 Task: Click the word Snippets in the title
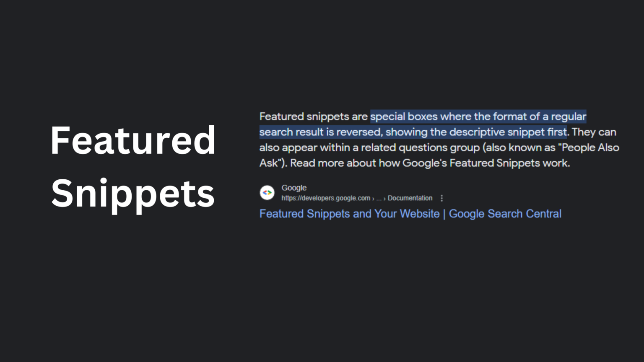[x=132, y=192]
